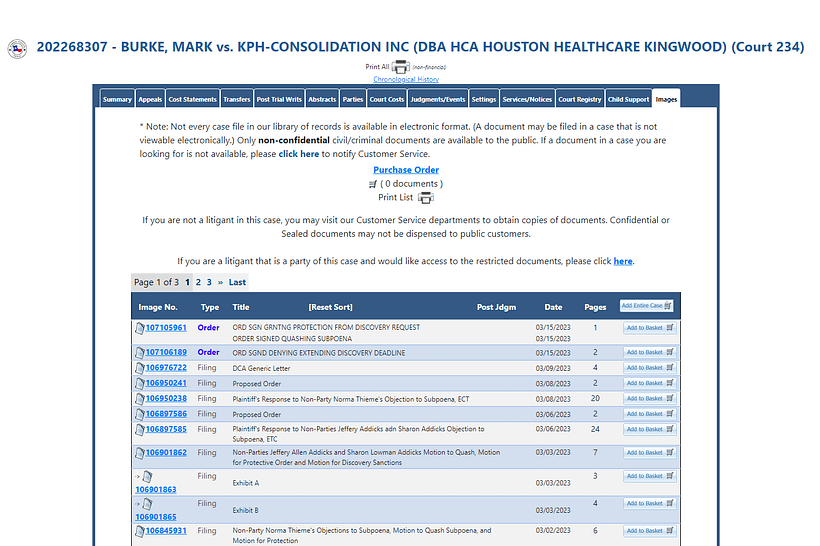The image size is (820, 546).
Task: Open image number 106901865 link
Action: pos(156,517)
